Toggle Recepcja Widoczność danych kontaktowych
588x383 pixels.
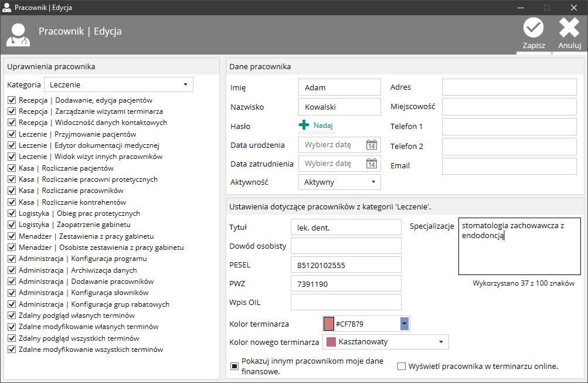pos(12,123)
